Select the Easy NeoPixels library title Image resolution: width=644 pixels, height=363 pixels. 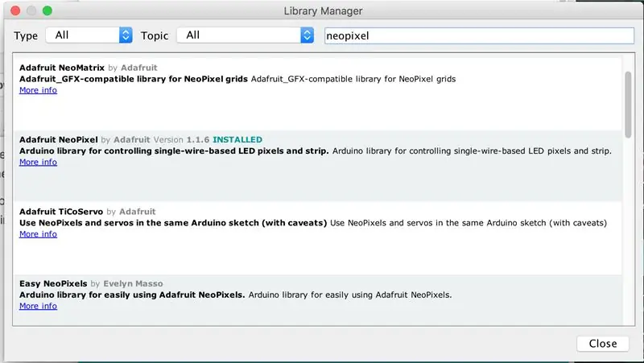click(x=53, y=283)
